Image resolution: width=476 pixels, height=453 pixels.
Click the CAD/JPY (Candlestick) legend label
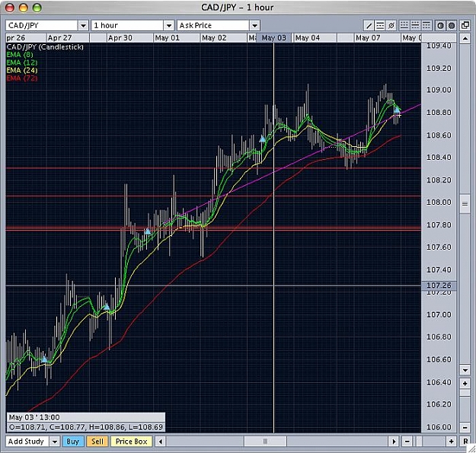tap(45, 47)
